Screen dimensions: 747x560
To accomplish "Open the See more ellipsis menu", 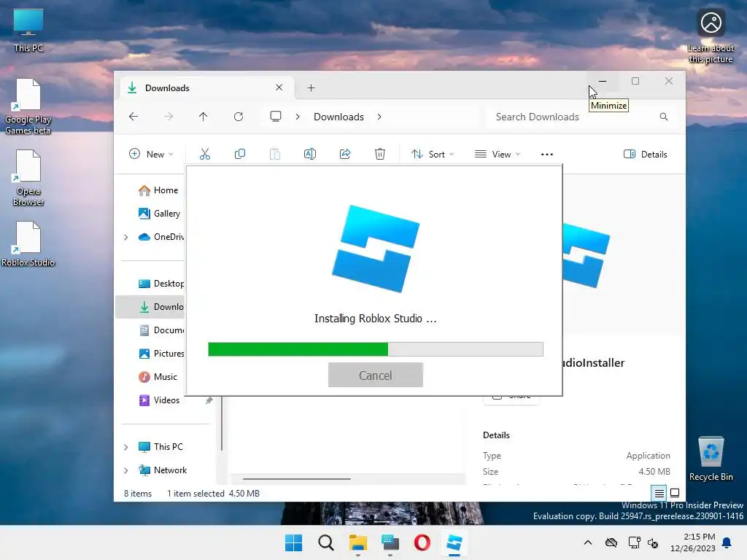I will pyautogui.click(x=547, y=155).
